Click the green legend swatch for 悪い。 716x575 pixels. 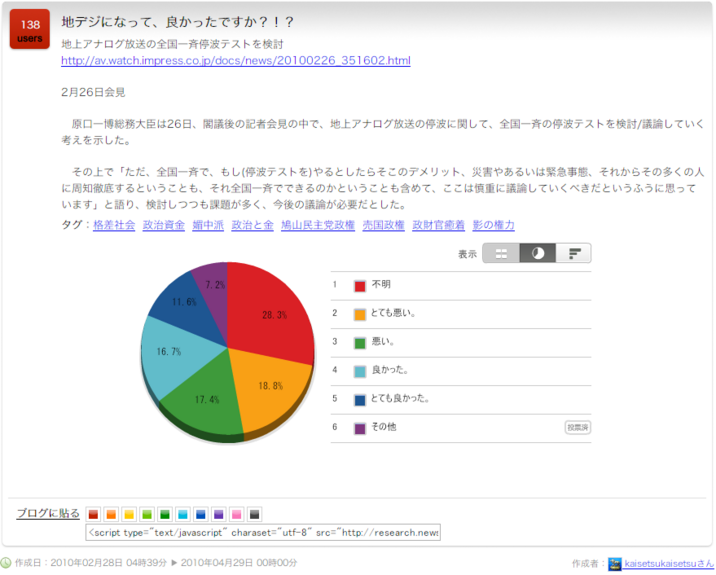click(x=360, y=343)
